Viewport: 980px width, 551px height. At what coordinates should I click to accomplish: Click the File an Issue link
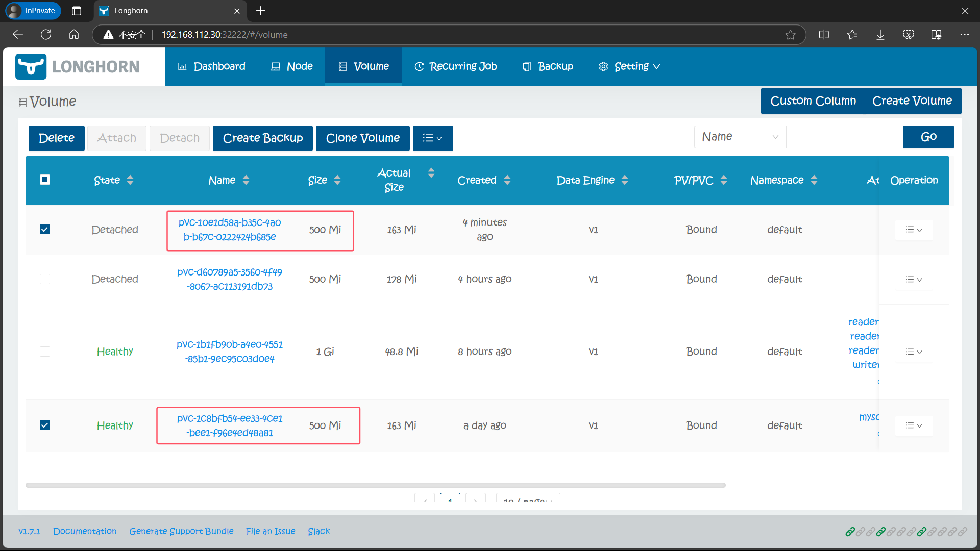(x=271, y=531)
